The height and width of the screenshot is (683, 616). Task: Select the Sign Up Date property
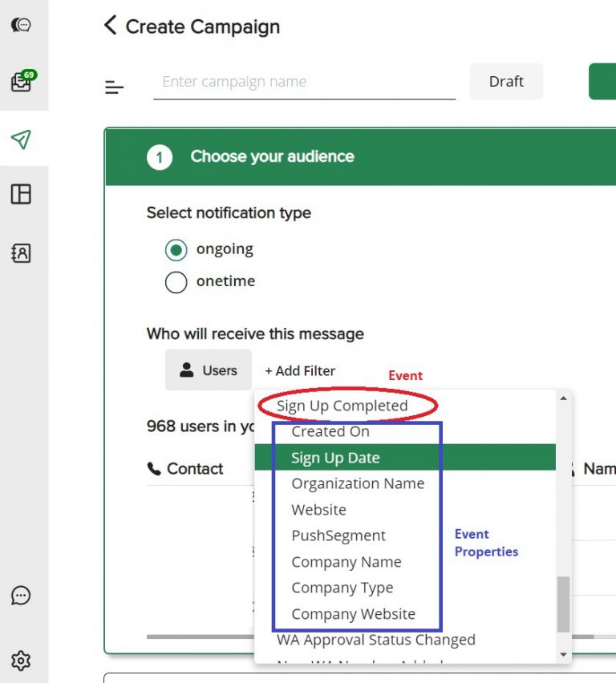click(335, 458)
